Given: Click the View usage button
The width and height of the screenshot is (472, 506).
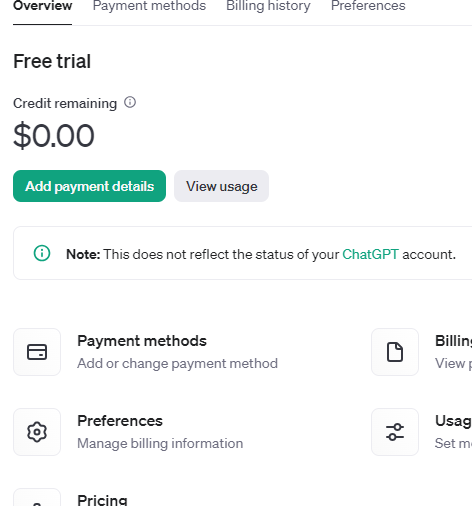Looking at the screenshot, I should pos(221,186).
